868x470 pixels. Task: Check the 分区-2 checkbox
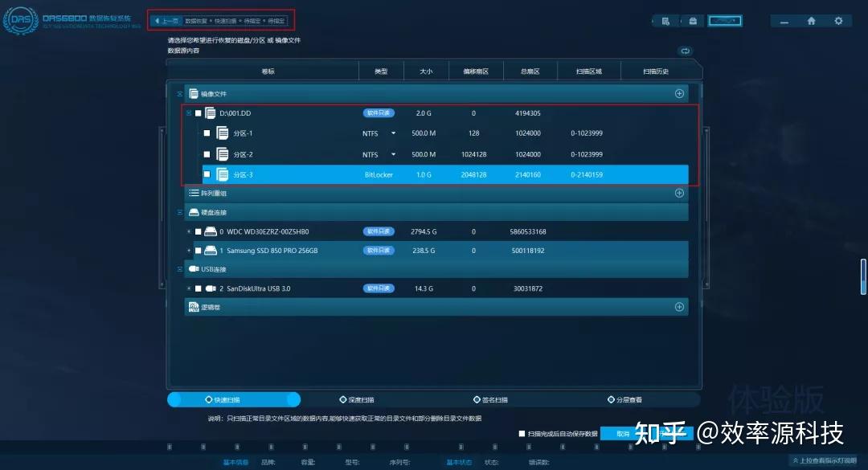[x=207, y=154]
